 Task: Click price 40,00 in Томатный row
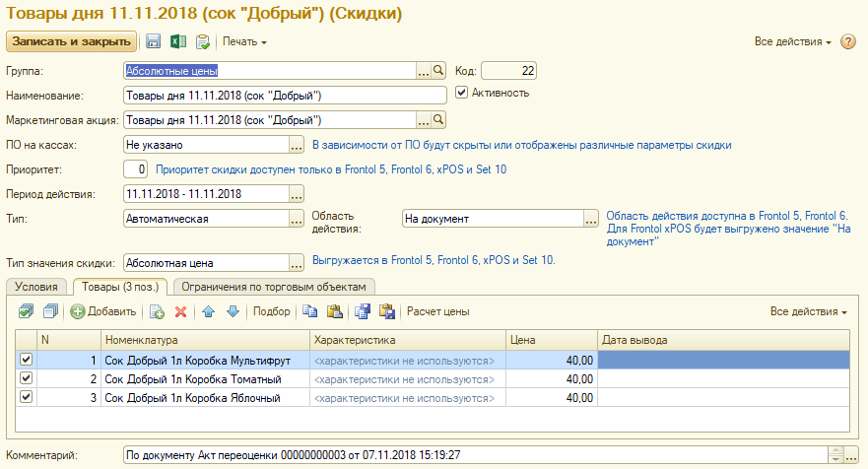552,379
